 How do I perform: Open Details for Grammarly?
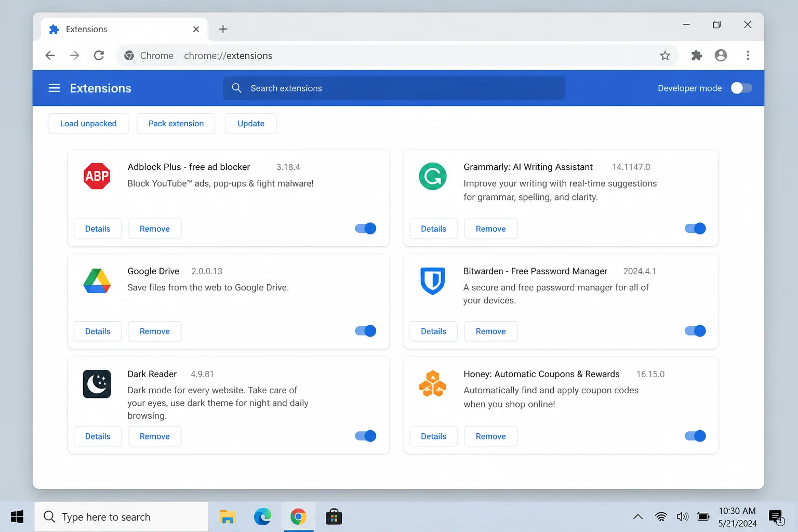(433, 229)
